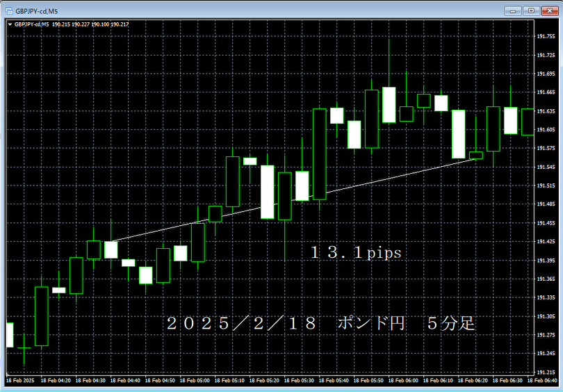Click the 18 Feb 05:40 time axis label

[334, 381]
